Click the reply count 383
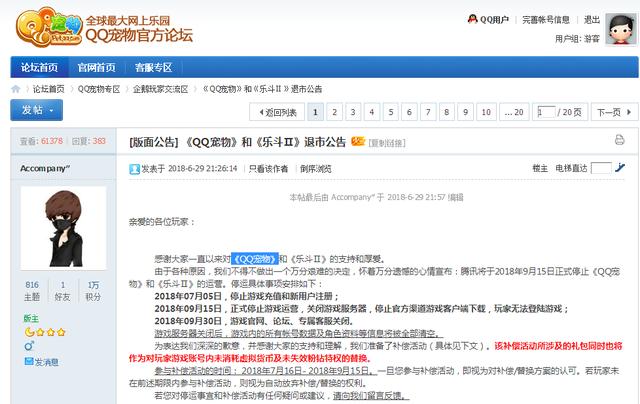Screen dimensions: 640x404 [x=99, y=141]
